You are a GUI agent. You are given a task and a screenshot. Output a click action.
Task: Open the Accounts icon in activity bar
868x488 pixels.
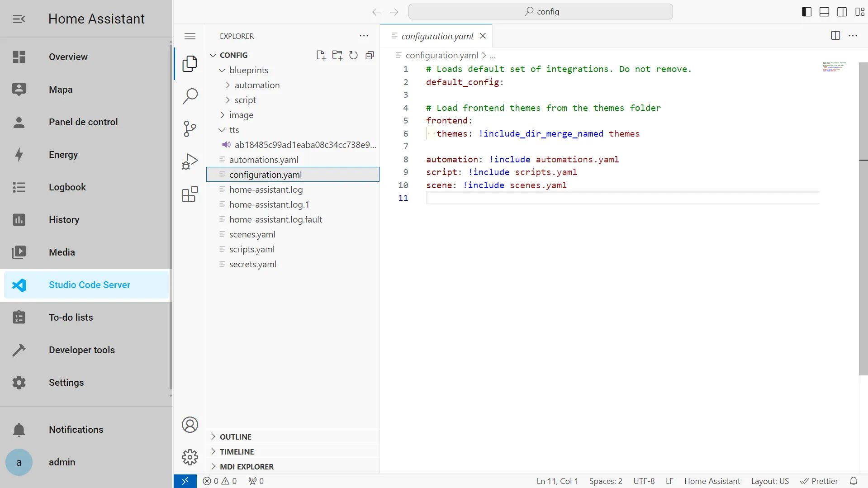click(x=190, y=425)
